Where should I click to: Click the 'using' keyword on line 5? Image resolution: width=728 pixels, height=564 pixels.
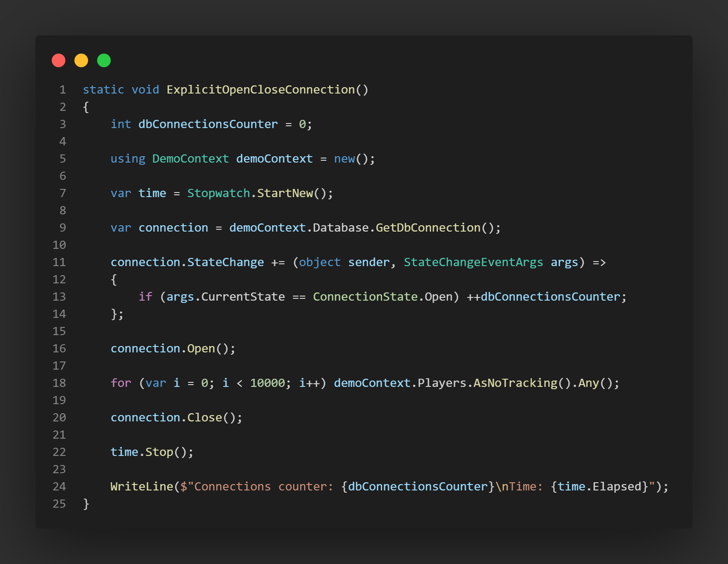128,159
